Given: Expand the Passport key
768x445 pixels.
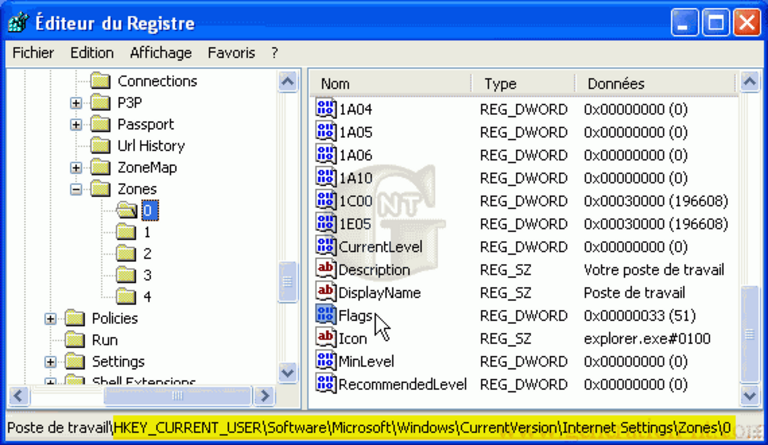Looking at the screenshot, I should click(76, 124).
